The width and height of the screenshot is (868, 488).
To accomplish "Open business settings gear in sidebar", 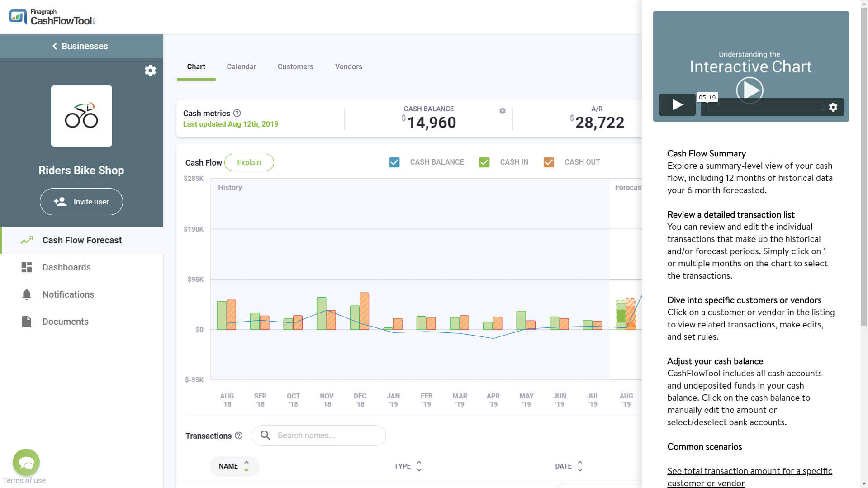I will click(150, 71).
